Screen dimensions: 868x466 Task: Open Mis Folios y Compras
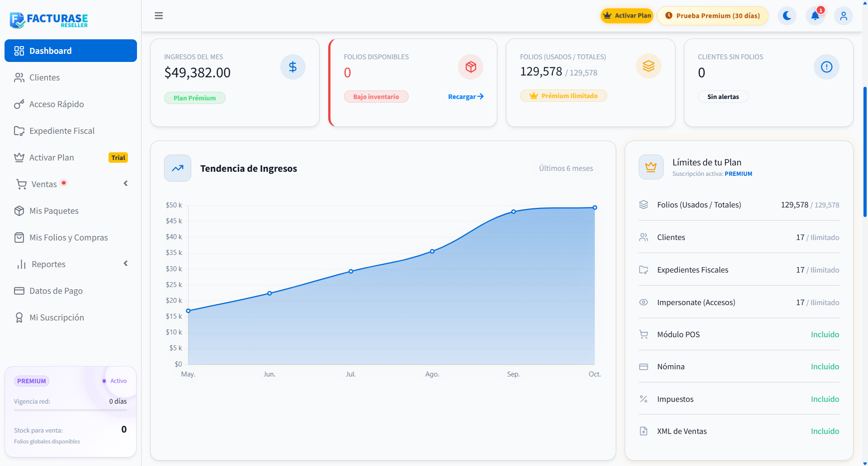pyautogui.click(x=71, y=237)
